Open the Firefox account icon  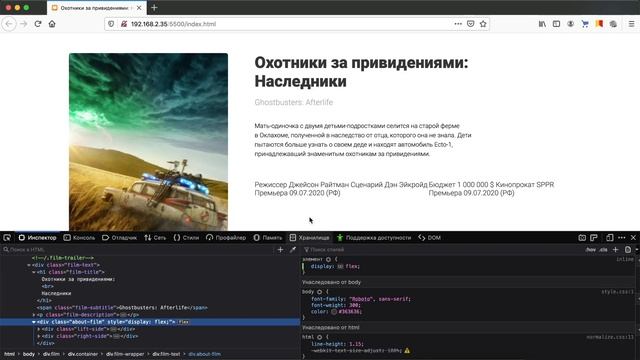571,24
